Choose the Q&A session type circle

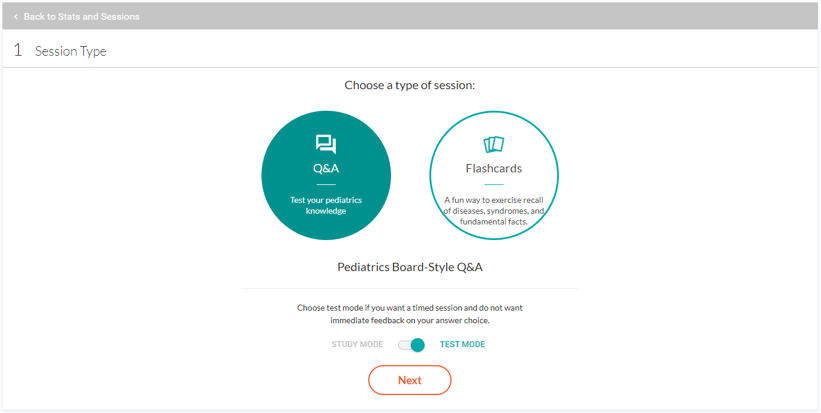(326, 175)
